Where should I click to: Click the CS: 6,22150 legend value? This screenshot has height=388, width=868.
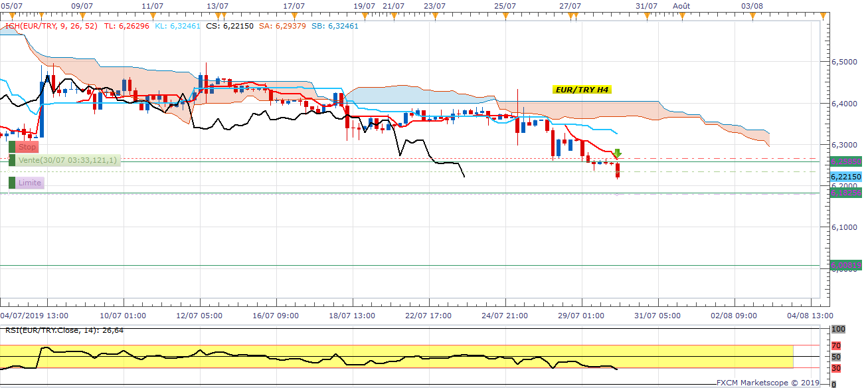230,27
